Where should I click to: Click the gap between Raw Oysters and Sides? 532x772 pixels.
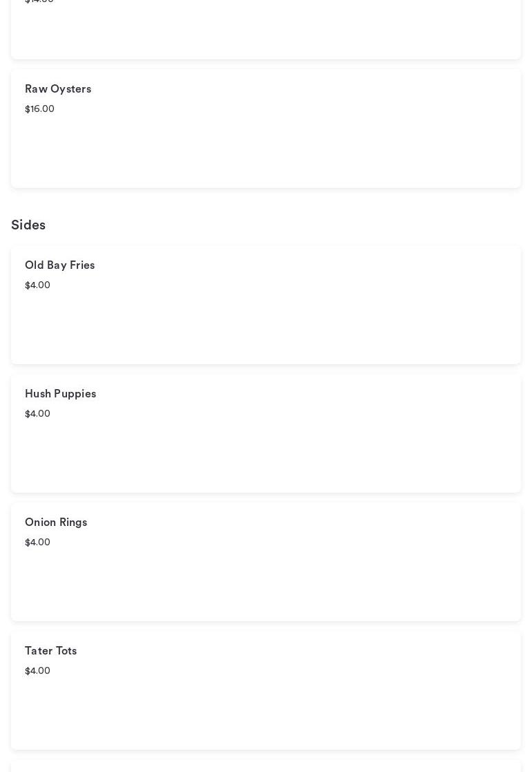(x=266, y=202)
